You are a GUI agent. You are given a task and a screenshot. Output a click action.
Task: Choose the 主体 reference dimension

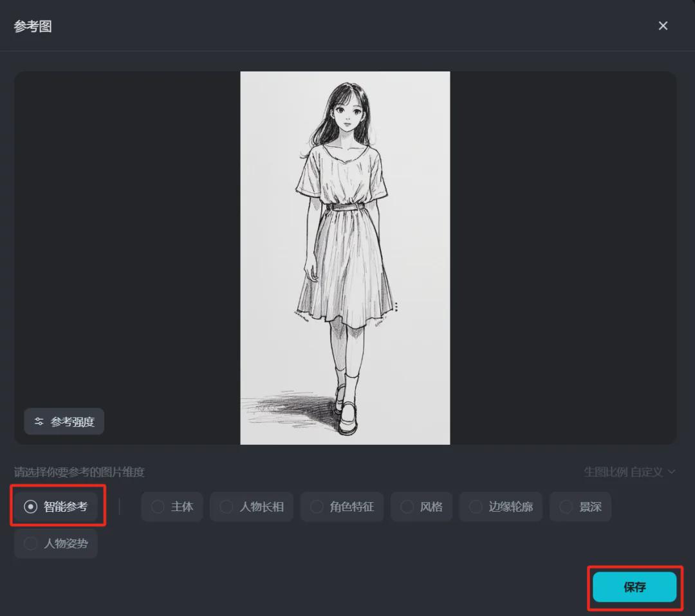(172, 507)
